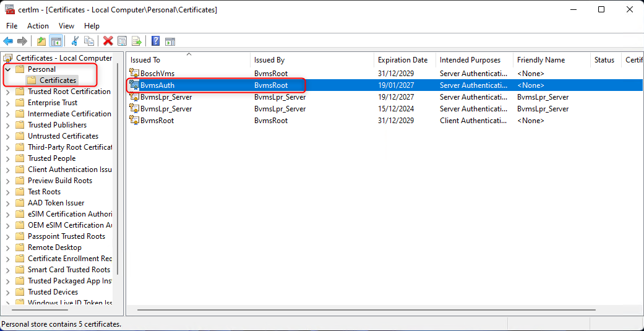Click the Up one level folder icon
Viewport: 644px width, 331px height.
click(x=41, y=41)
